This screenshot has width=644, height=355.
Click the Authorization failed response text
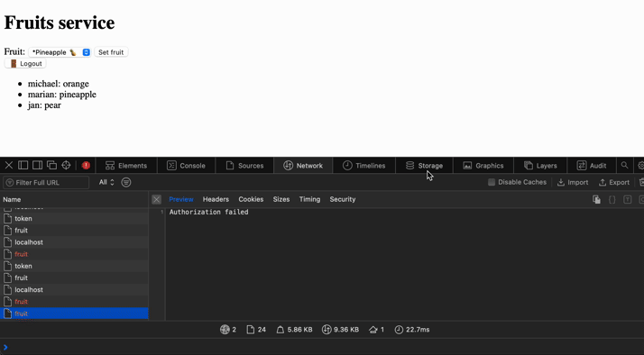tap(208, 212)
